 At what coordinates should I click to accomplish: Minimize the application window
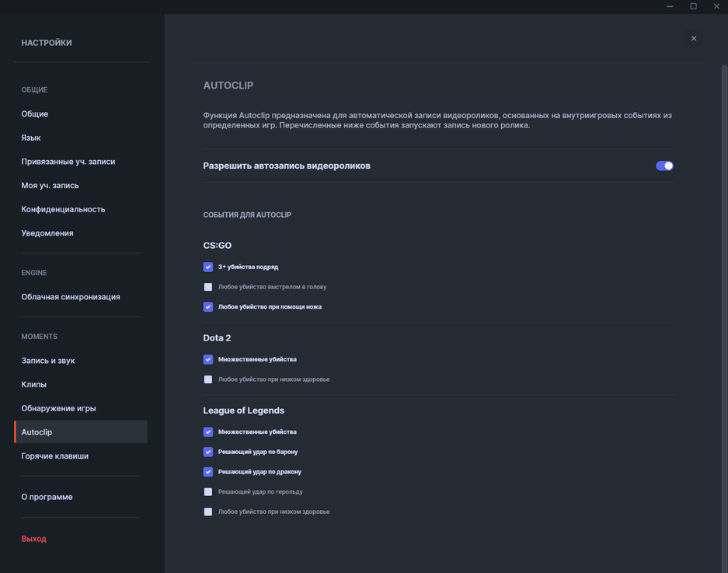click(x=670, y=6)
